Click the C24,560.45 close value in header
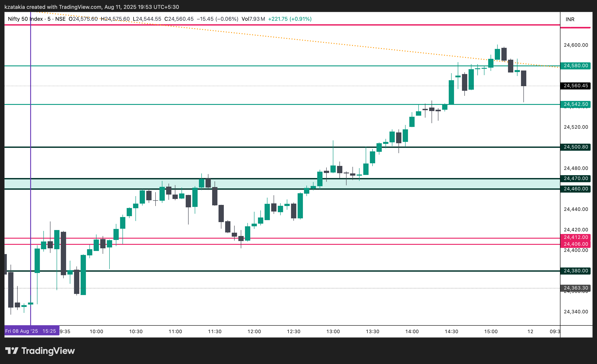597x364 pixels. click(179, 19)
